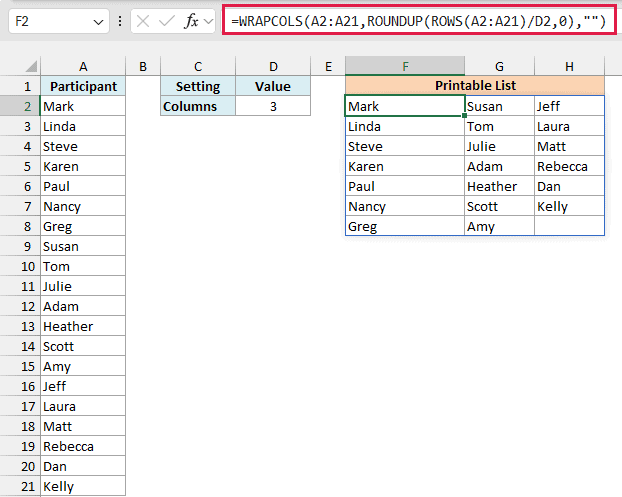The image size is (622, 497).
Task: Select cell G2 Susan in Printable List
Action: tap(499, 106)
